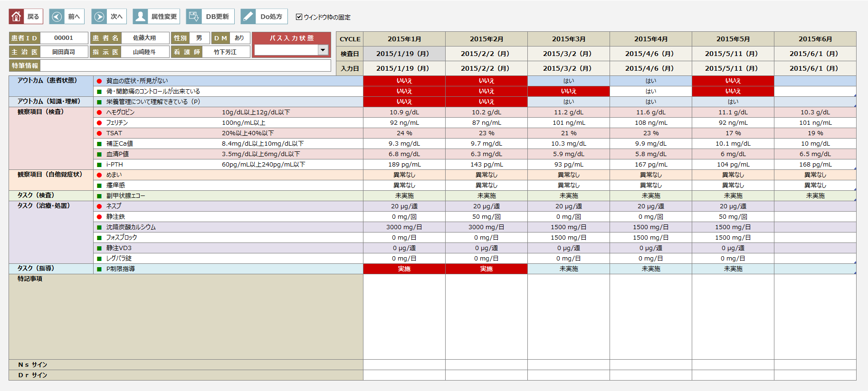The image size is (868, 391).
Task: Click the database icon for DB更新
Action: [194, 17]
